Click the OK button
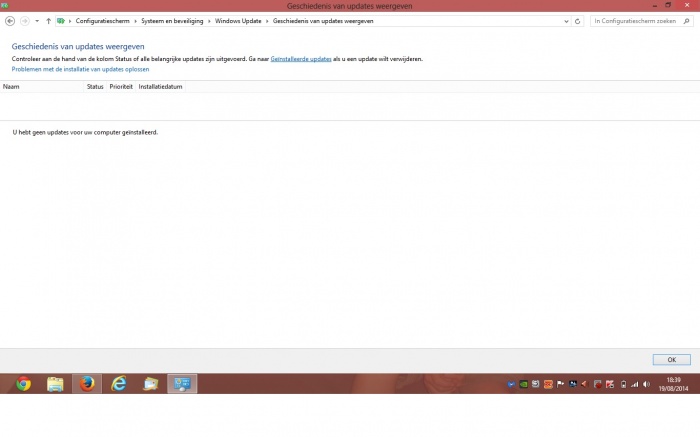Viewport: 700px width, 437px height. point(671,360)
